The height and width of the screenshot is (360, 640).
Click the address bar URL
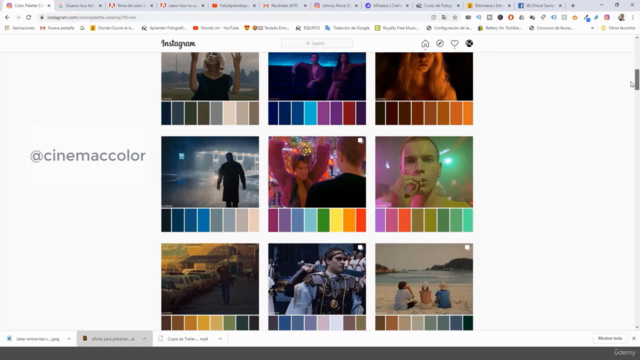[91, 18]
